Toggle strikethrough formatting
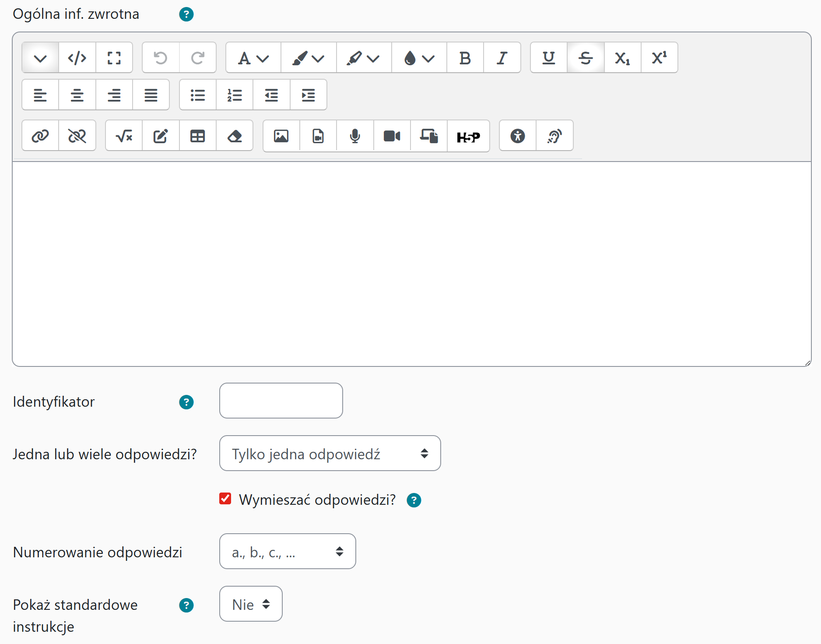Image resolution: width=821 pixels, height=644 pixels. 585,58
